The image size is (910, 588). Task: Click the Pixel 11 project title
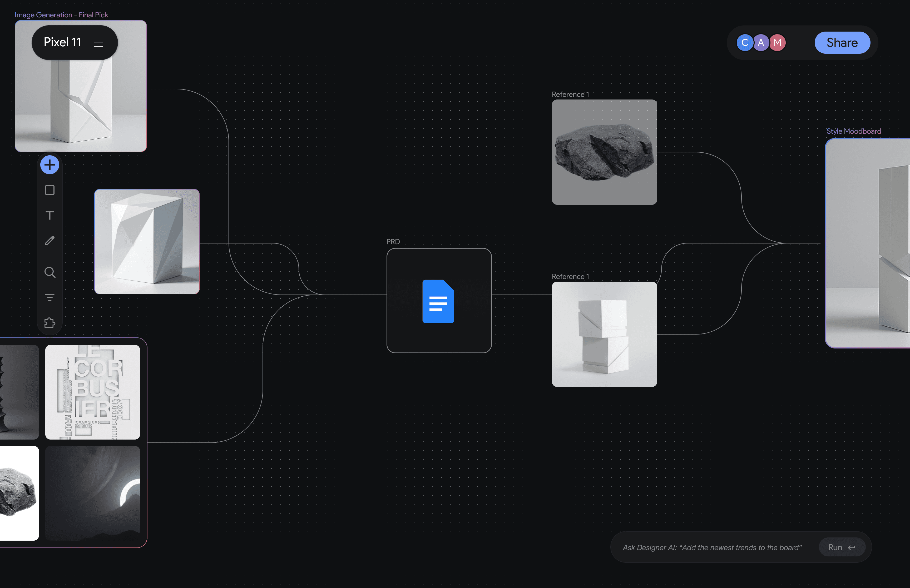63,42
